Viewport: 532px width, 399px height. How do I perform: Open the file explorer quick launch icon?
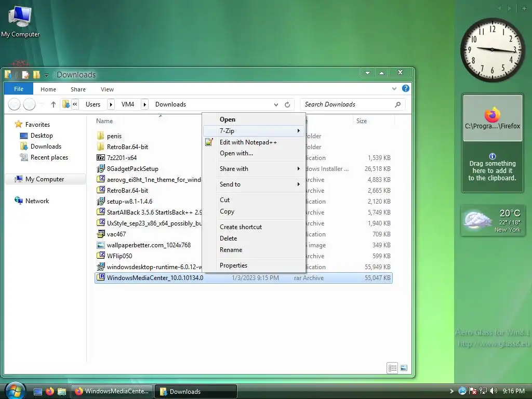point(61,392)
